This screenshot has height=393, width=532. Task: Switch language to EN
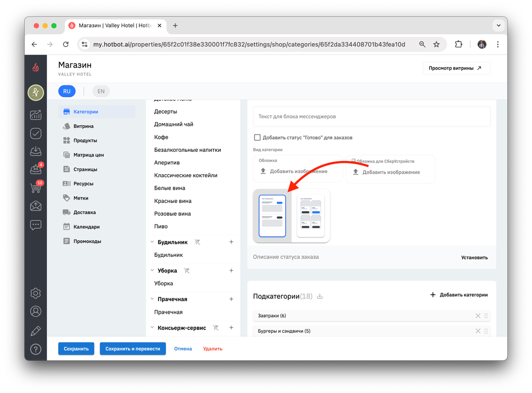click(x=101, y=91)
